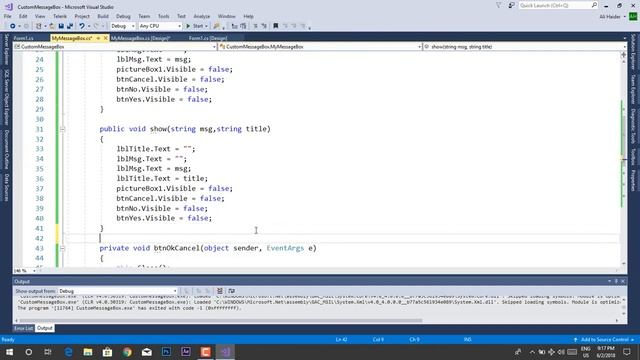Open the Debug menu
This screenshot has height=360, width=640.
123,16
